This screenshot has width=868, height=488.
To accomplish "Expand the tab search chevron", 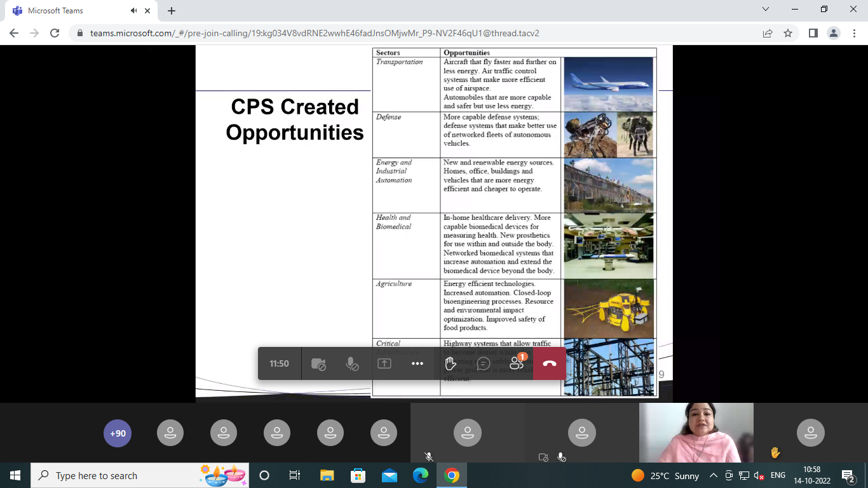I will click(766, 10).
